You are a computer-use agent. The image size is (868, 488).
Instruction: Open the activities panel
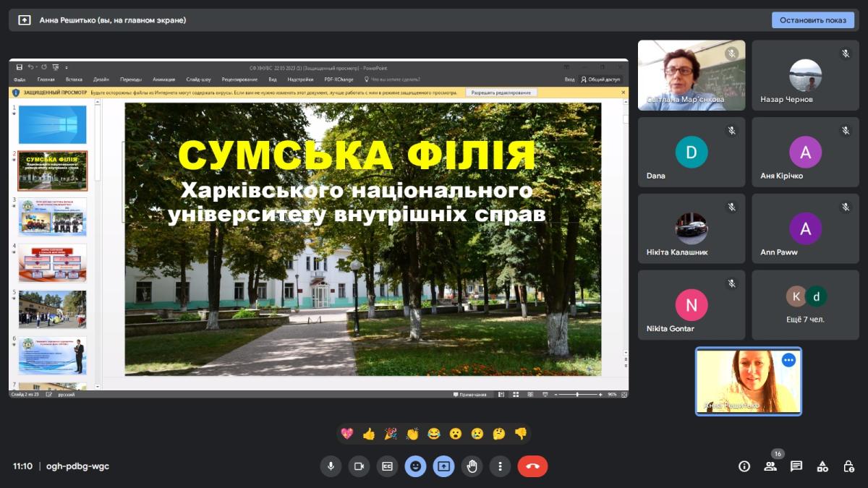[x=822, y=466]
